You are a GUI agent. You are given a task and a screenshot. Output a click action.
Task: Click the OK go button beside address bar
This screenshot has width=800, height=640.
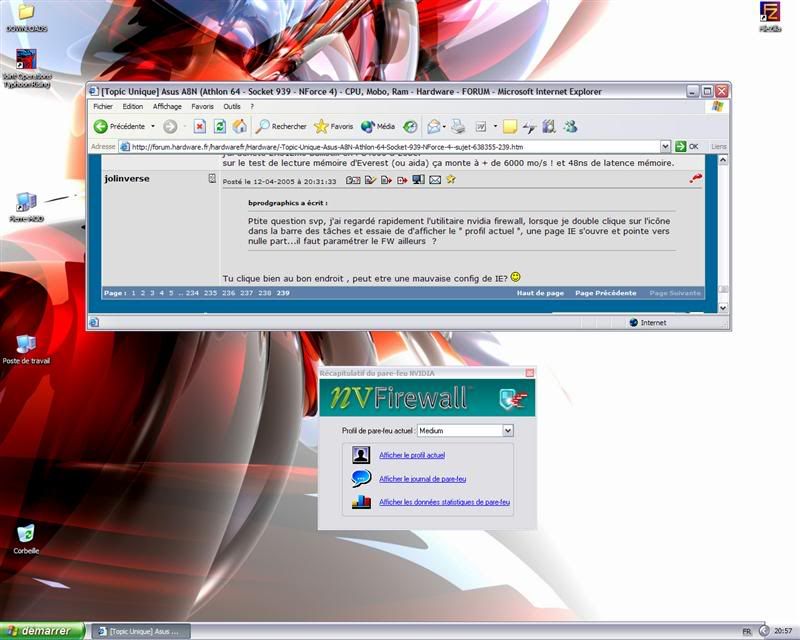pyautogui.click(x=687, y=146)
